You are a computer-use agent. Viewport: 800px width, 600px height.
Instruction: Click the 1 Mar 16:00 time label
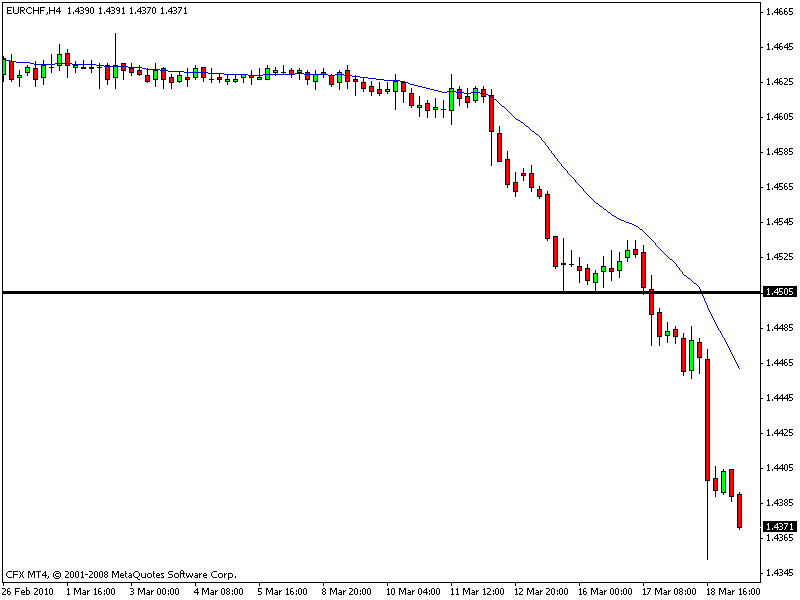91,590
